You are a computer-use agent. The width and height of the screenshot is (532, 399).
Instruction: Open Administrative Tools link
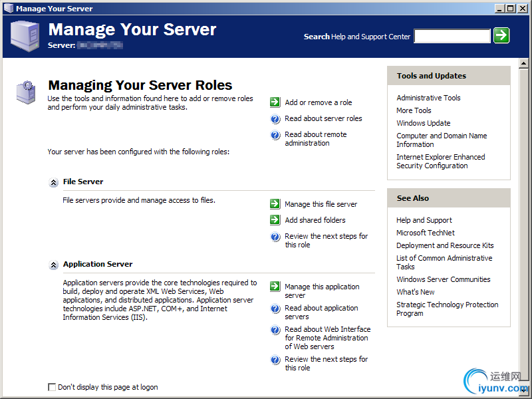click(x=428, y=98)
